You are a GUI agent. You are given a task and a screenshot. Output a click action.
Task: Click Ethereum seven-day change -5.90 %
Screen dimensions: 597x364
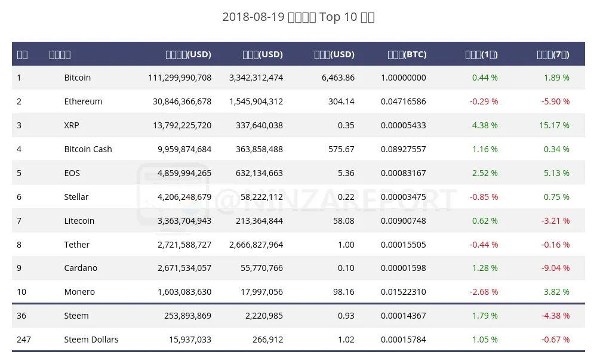click(555, 101)
